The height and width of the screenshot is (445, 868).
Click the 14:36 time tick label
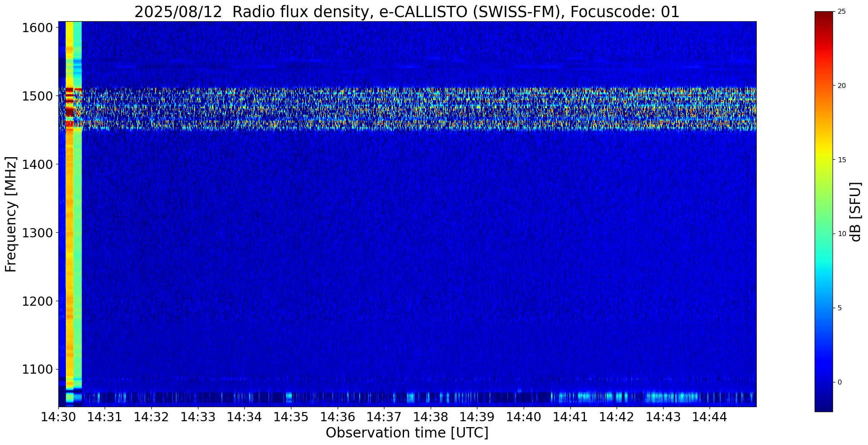point(338,417)
